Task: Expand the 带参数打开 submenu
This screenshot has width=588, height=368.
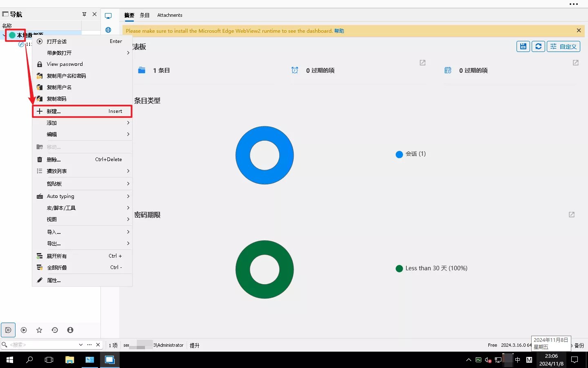Action: (82, 53)
